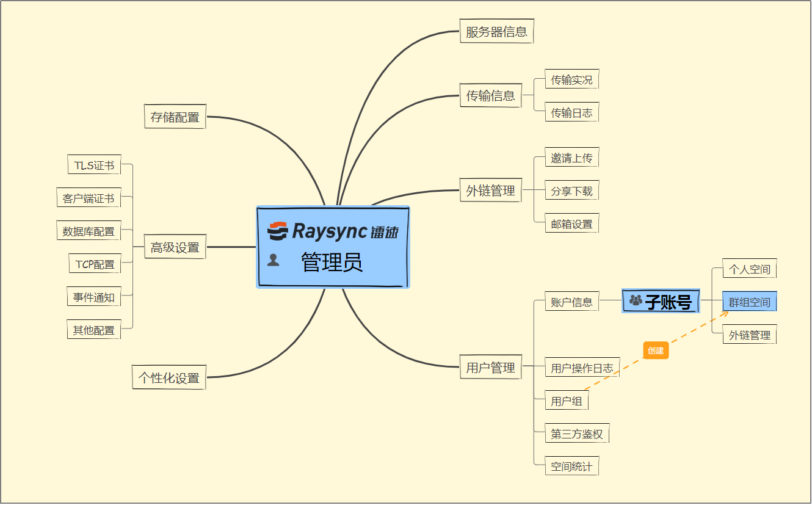Select the 用户管理 node
The height and width of the screenshot is (505, 812).
(491, 368)
